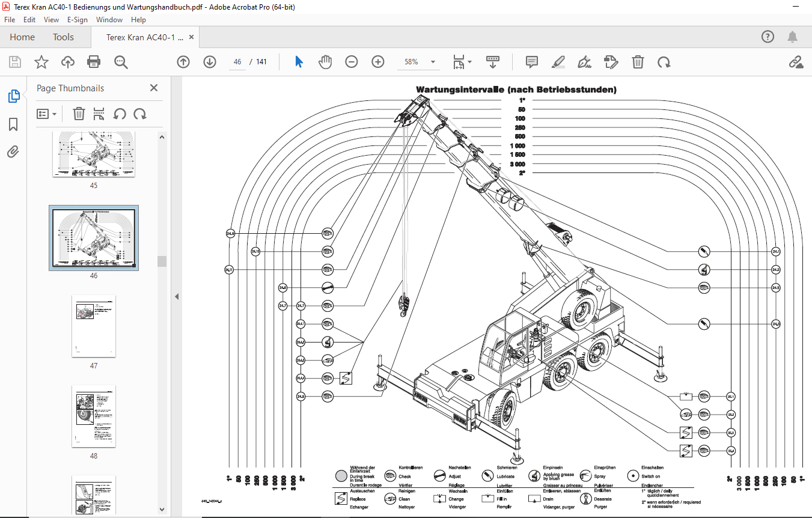Click the page number field
The image size is (812, 518).
coord(237,62)
